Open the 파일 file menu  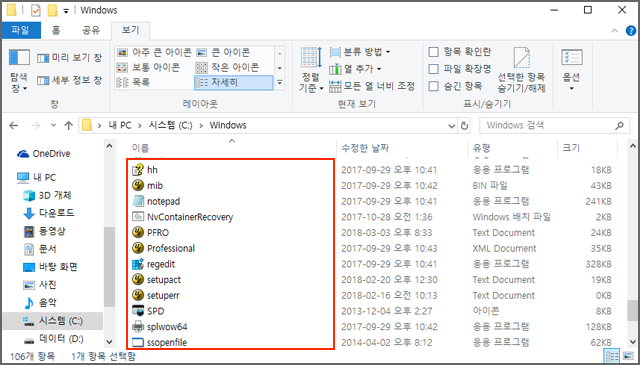pyautogui.click(x=20, y=30)
